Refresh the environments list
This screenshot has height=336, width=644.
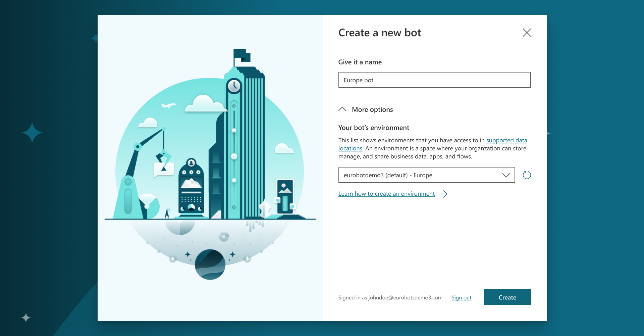[x=527, y=175]
